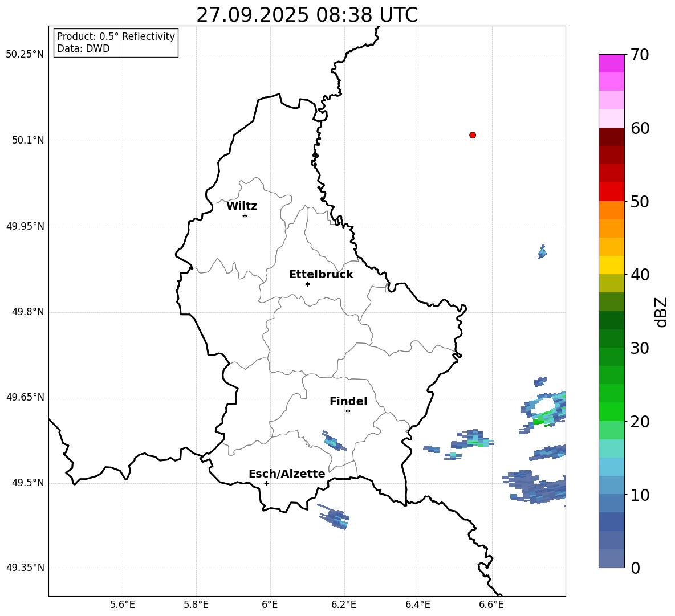This screenshot has width=675, height=616.
Task: Click the 49.8°N latitude label
Action: pyautogui.click(x=27, y=312)
